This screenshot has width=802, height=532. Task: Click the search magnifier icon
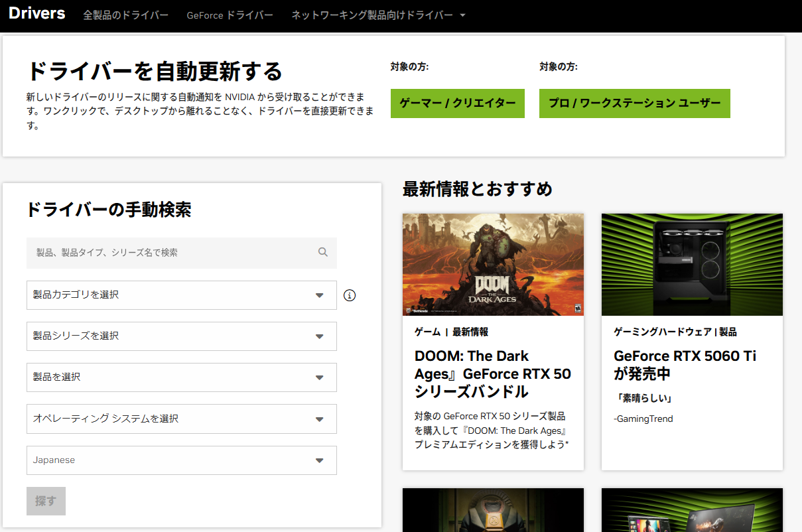coord(323,252)
